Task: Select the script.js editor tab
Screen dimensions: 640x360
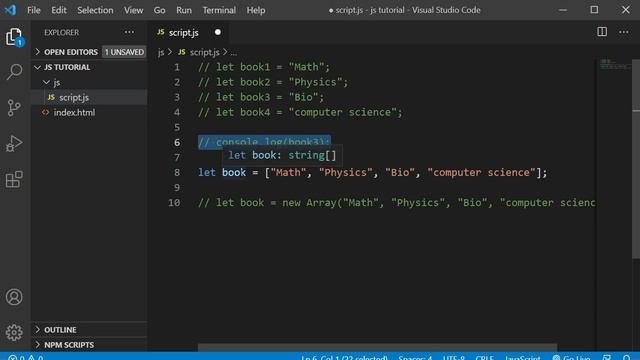Action: click(x=189, y=32)
